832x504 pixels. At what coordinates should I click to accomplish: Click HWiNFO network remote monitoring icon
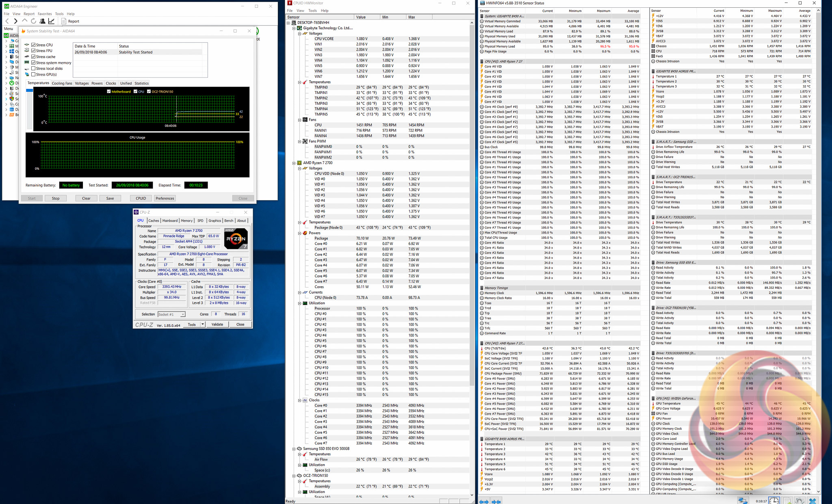click(x=743, y=501)
